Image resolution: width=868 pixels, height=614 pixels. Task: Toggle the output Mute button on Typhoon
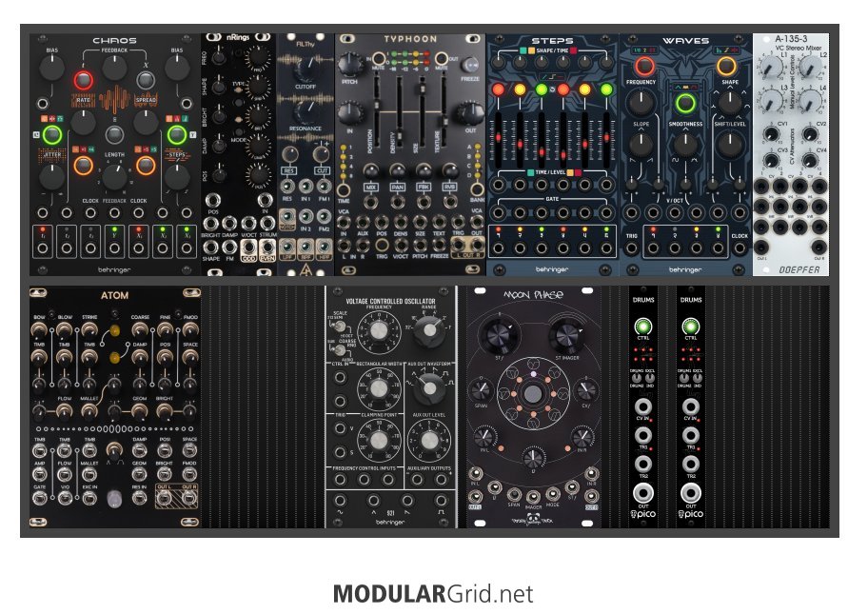point(442,58)
